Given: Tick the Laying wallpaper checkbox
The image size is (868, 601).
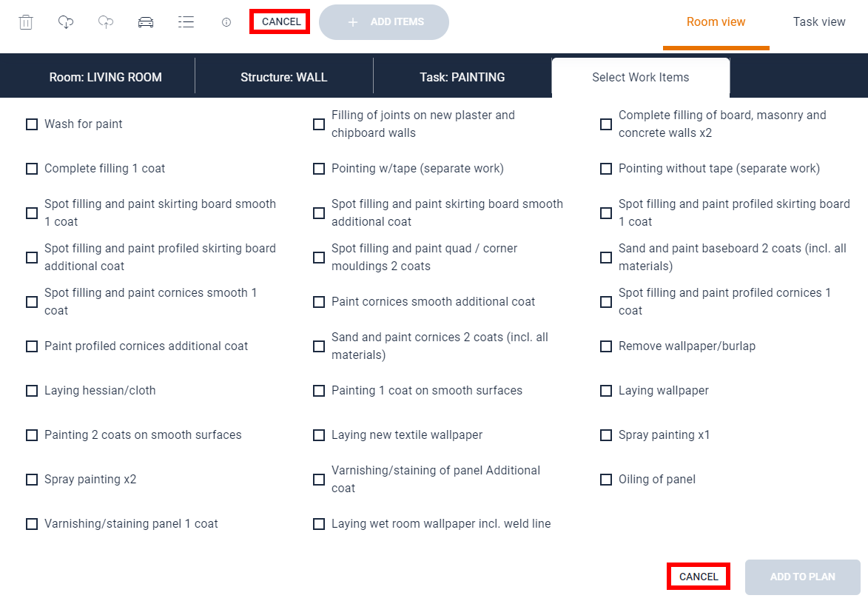Looking at the screenshot, I should [606, 391].
